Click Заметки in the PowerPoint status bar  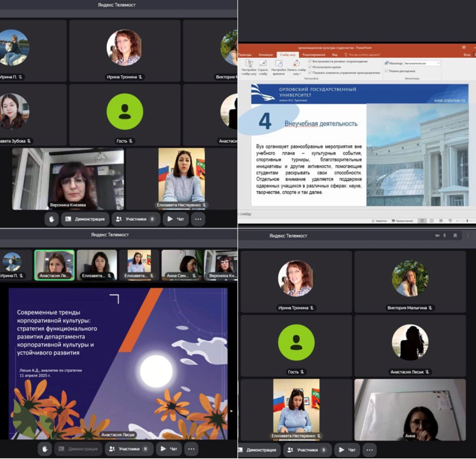[379, 221]
